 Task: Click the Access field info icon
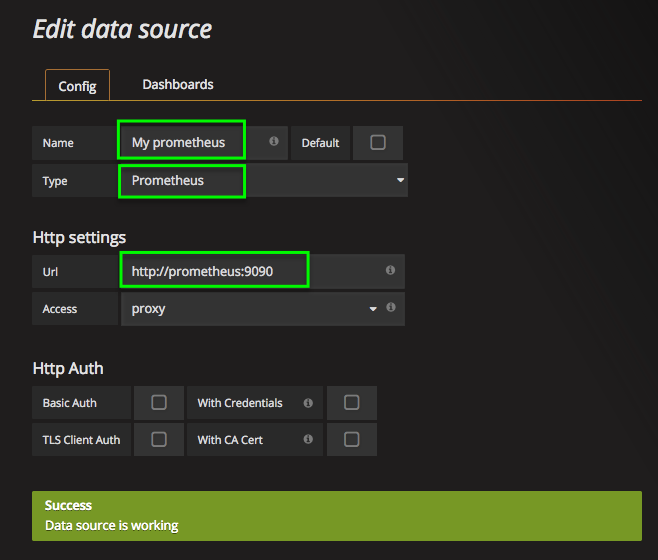click(391, 307)
